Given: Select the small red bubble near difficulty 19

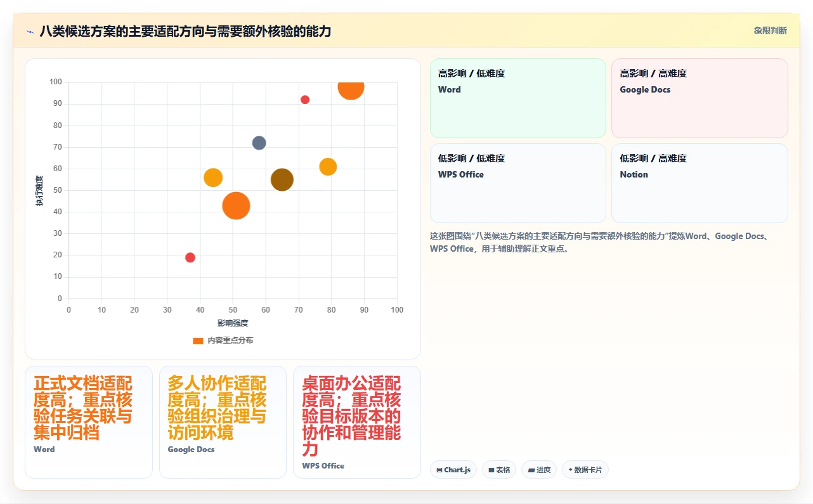Looking at the screenshot, I should (190, 257).
